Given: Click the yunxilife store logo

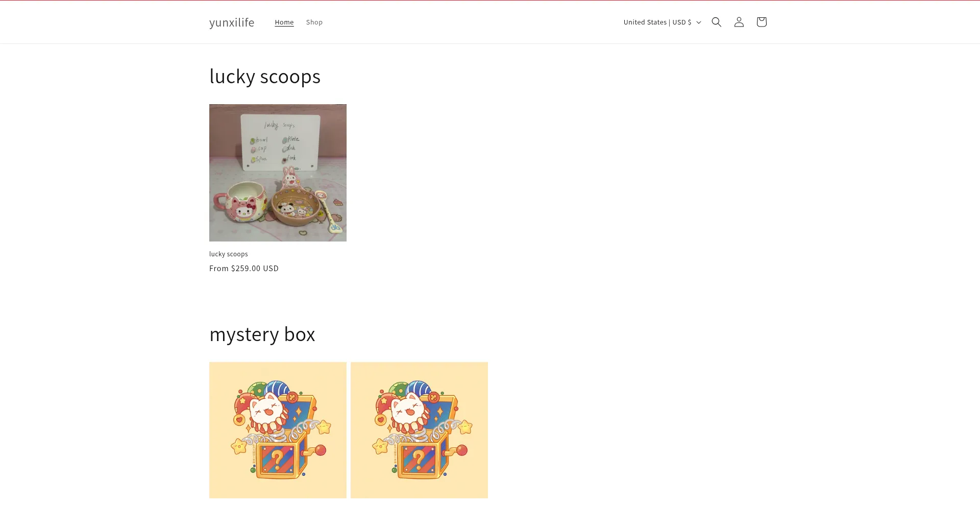Looking at the screenshot, I should pos(232,22).
